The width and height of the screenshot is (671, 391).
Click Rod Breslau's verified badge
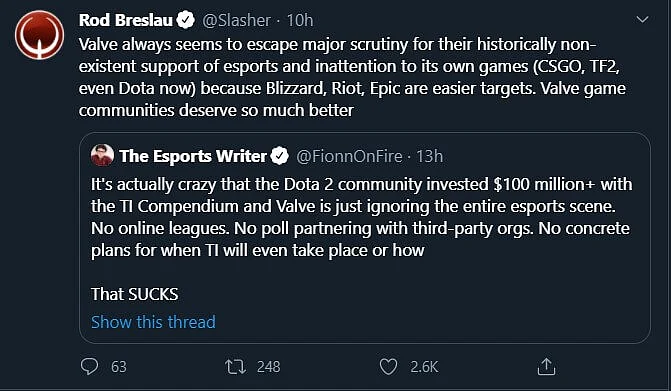(185, 20)
